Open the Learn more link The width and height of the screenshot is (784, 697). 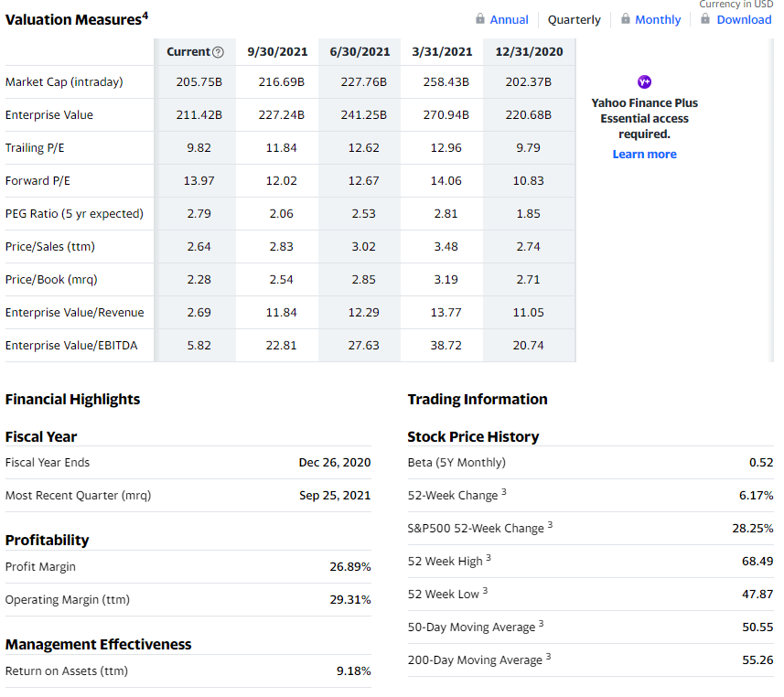[x=644, y=154]
